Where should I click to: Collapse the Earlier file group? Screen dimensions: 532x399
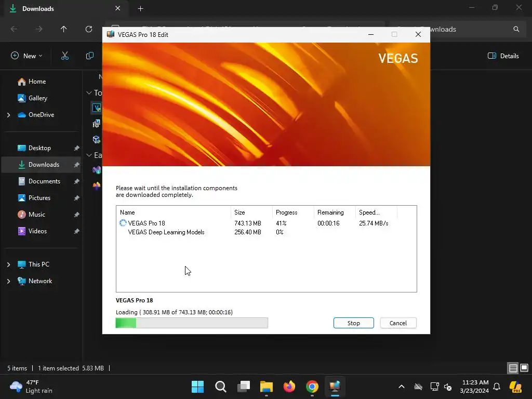coord(89,155)
